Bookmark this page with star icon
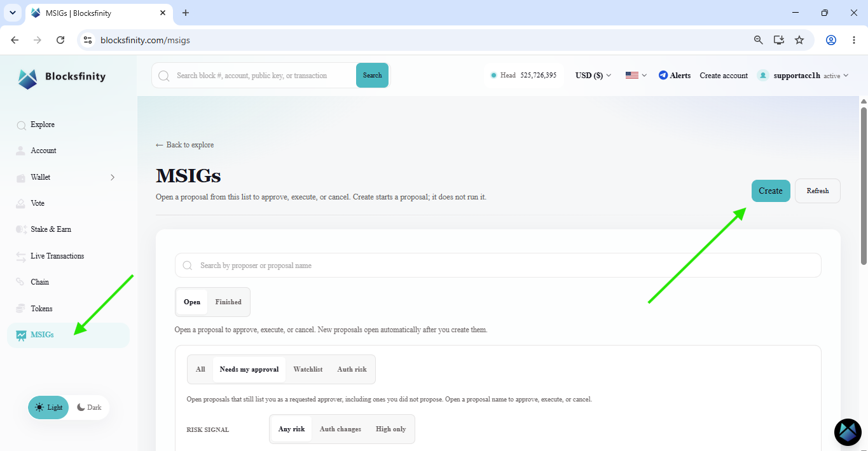This screenshot has height=451, width=868. point(799,40)
